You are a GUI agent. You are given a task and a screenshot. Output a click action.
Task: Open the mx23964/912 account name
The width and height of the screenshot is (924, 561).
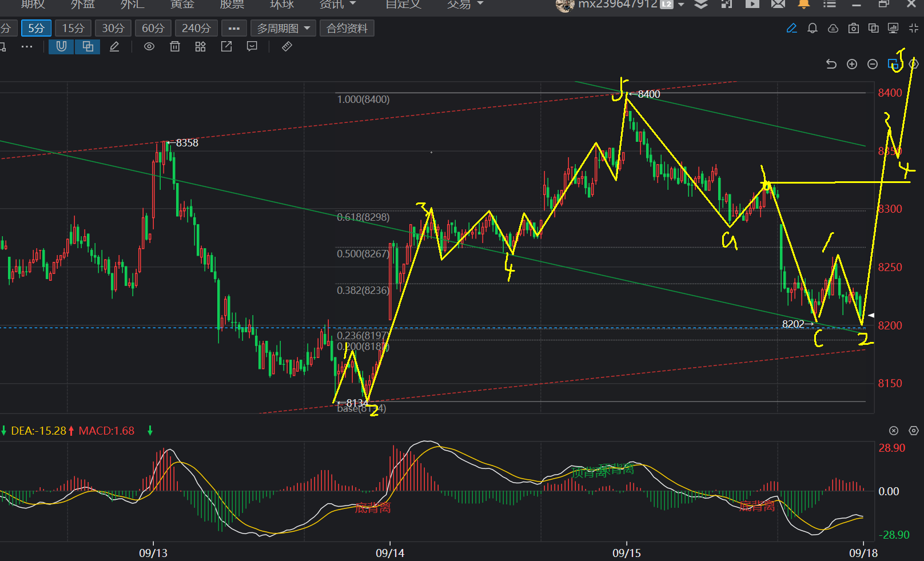pos(618,5)
